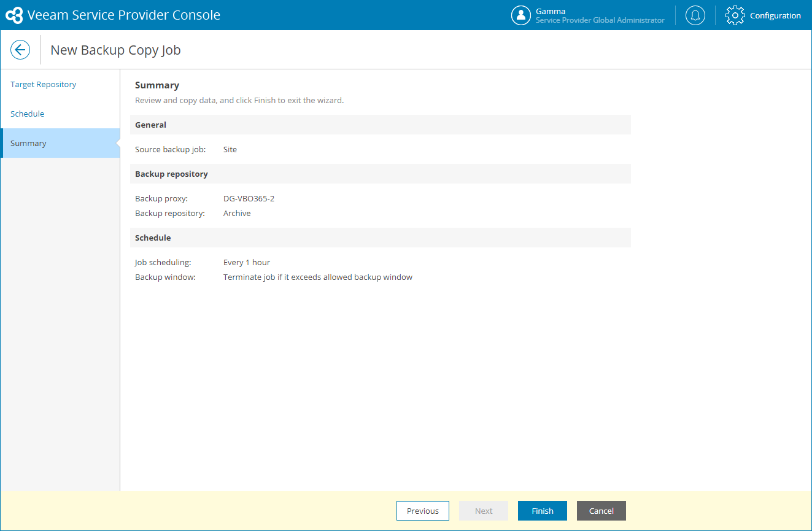Click the 'Backup proxy:' label

click(x=161, y=198)
